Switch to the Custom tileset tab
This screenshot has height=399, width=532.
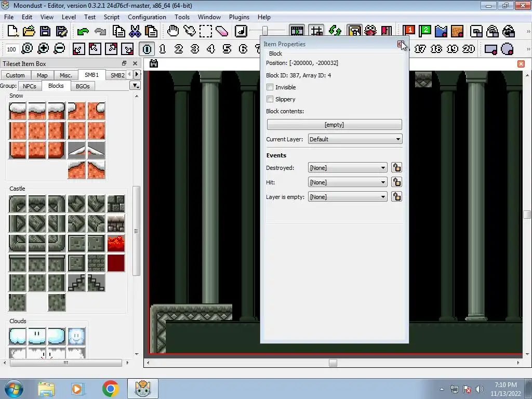(x=15, y=75)
